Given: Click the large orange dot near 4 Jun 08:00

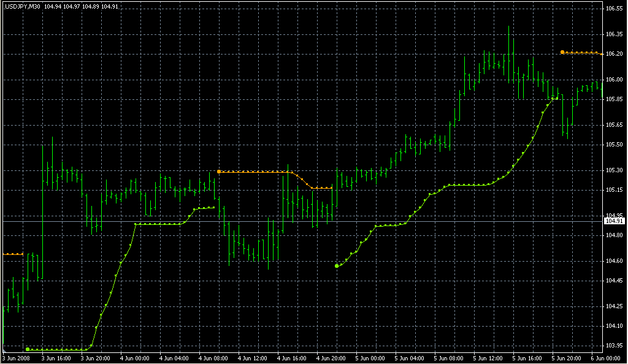Looking at the screenshot, I should pyautogui.click(x=219, y=172).
